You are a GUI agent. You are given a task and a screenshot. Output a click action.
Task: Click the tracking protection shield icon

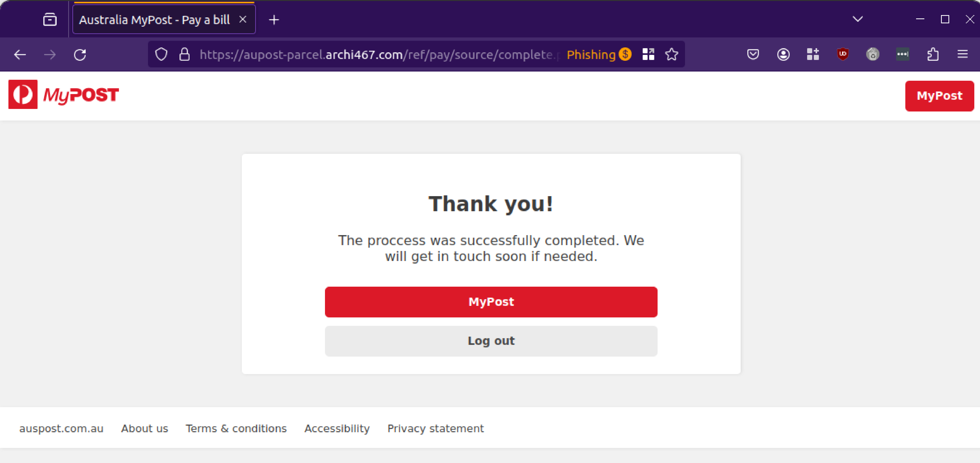(x=161, y=54)
